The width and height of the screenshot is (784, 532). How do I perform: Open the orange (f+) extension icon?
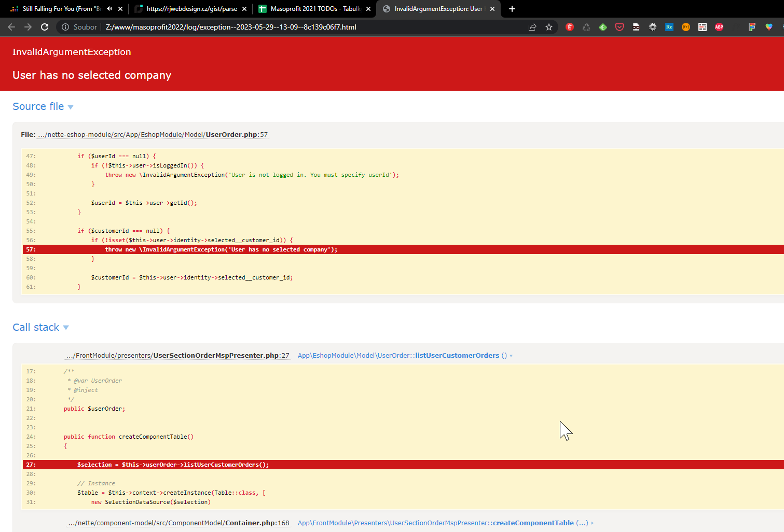[x=686, y=27]
